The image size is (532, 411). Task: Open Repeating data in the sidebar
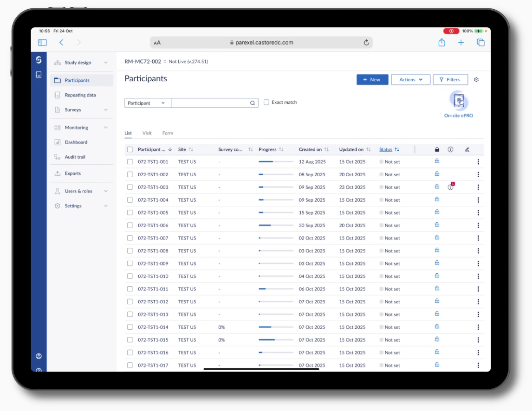(x=80, y=95)
